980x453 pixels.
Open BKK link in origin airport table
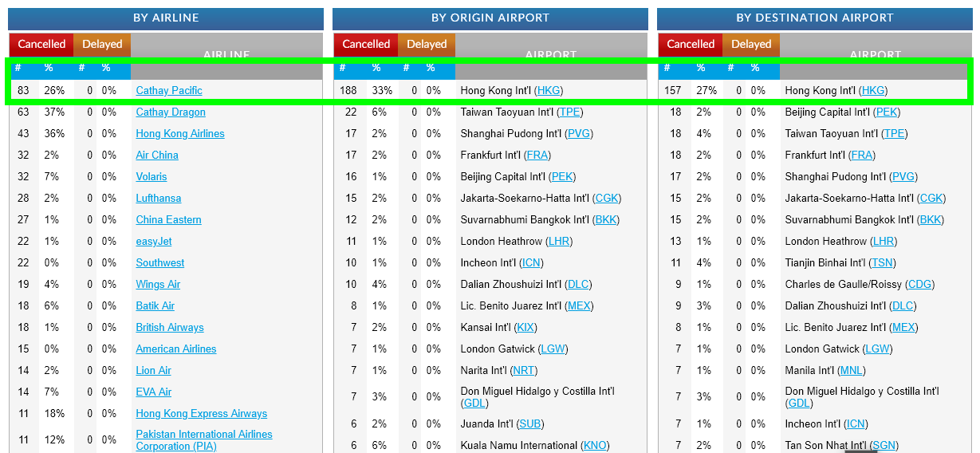pos(605,220)
